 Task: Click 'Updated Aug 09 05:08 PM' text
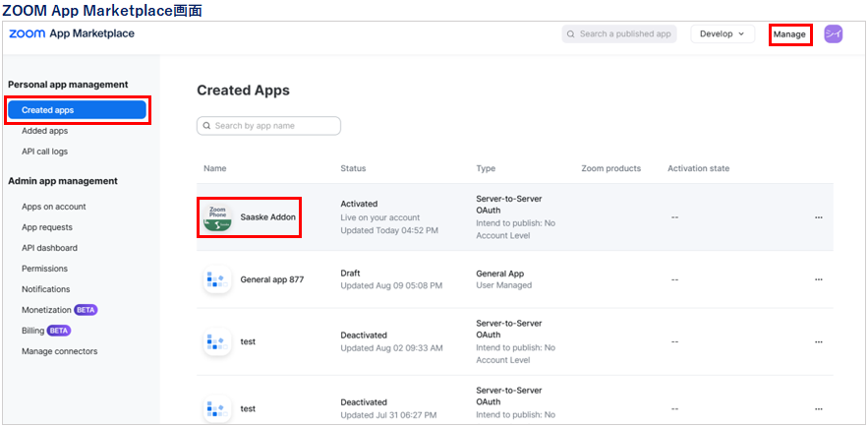391,285
